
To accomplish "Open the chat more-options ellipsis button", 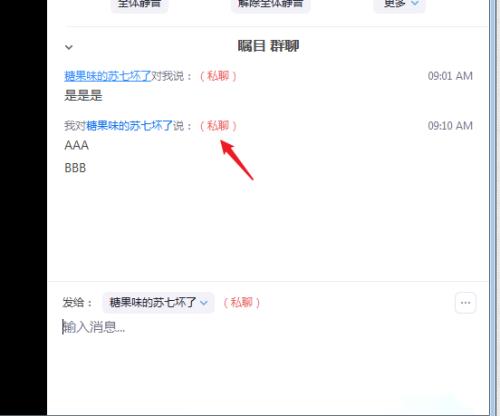I will pyautogui.click(x=465, y=303).
